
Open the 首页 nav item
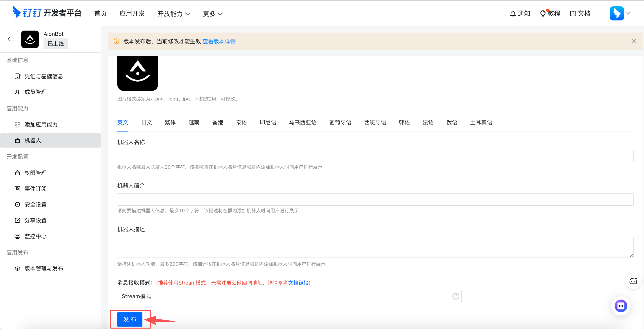[x=100, y=13]
